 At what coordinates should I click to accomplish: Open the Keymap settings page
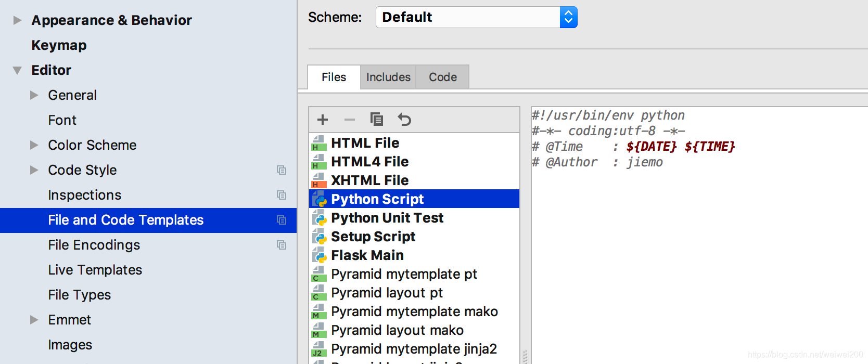(x=59, y=45)
